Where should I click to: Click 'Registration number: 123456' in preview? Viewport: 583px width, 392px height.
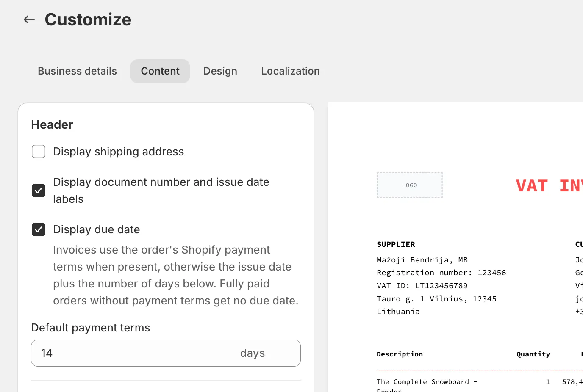(441, 273)
